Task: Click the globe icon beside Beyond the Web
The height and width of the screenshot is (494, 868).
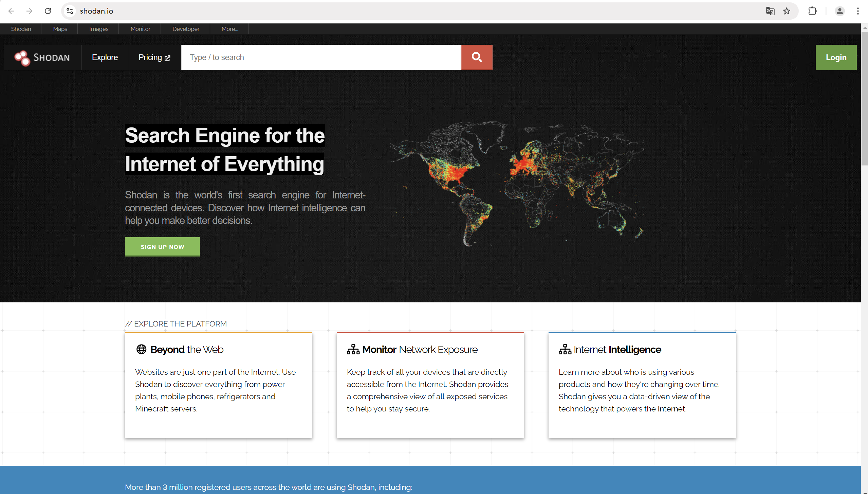Action: pos(141,349)
